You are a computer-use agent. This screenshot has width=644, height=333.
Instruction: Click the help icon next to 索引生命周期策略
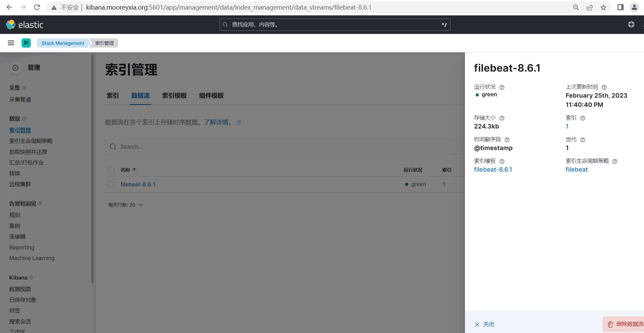tap(615, 161)
